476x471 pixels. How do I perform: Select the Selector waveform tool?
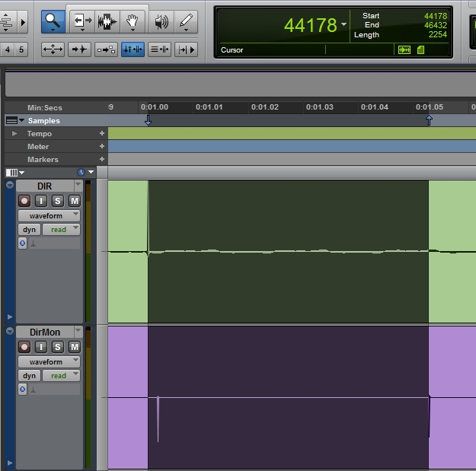(x=107, y=22)
